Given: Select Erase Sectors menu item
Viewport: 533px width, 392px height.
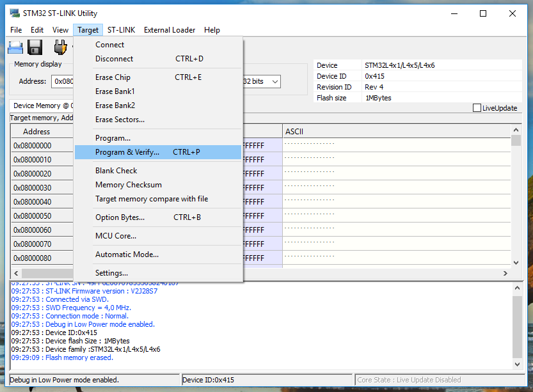Looking at the screenshot, I should [x=120, y=120].
